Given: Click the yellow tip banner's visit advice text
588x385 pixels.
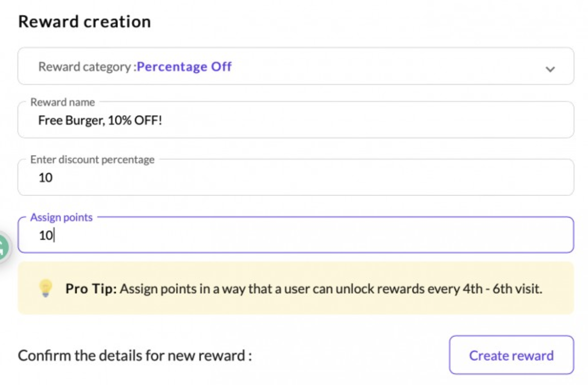Looking at the screenshot, I should 330,288.
